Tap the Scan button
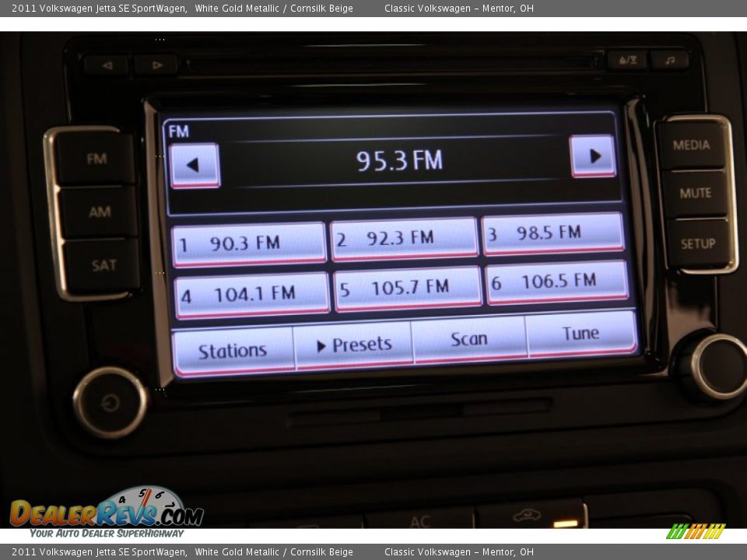 pos(469,339)
